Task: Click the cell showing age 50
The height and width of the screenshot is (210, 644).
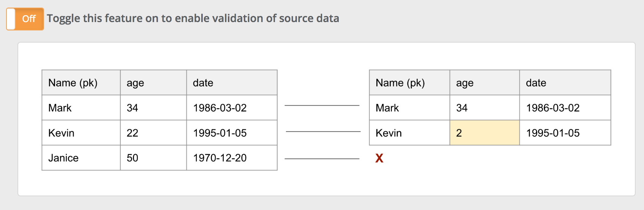Action: [x=153, y=158]
